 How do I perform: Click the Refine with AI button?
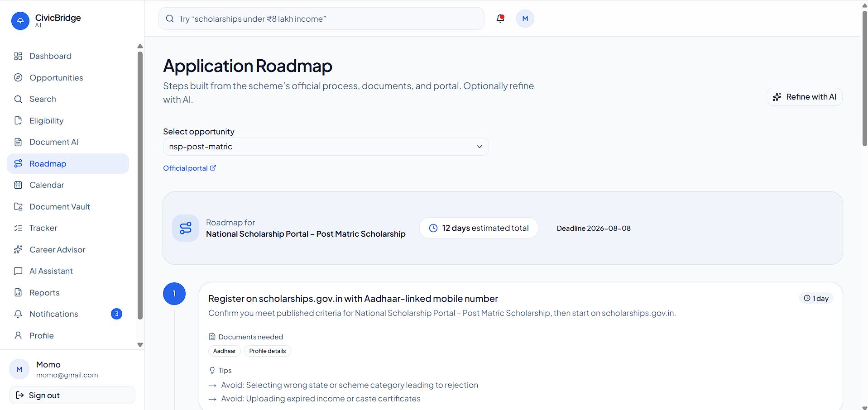805,97
